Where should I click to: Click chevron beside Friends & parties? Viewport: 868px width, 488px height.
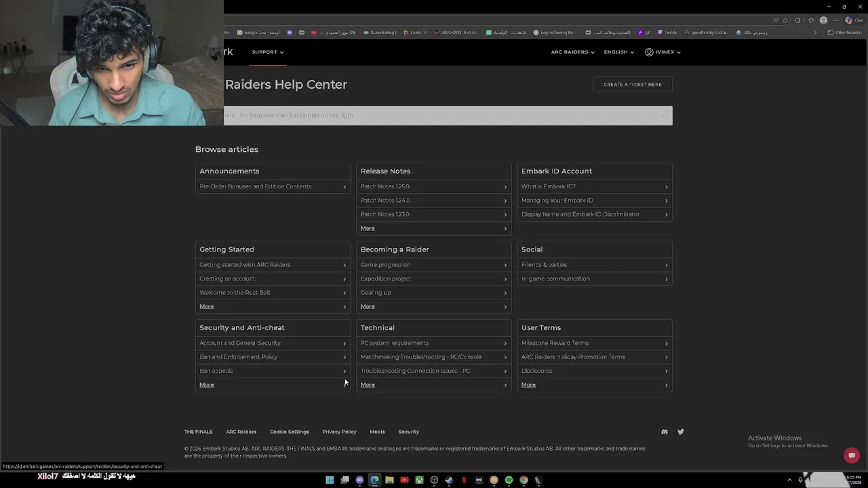(666, 265)
